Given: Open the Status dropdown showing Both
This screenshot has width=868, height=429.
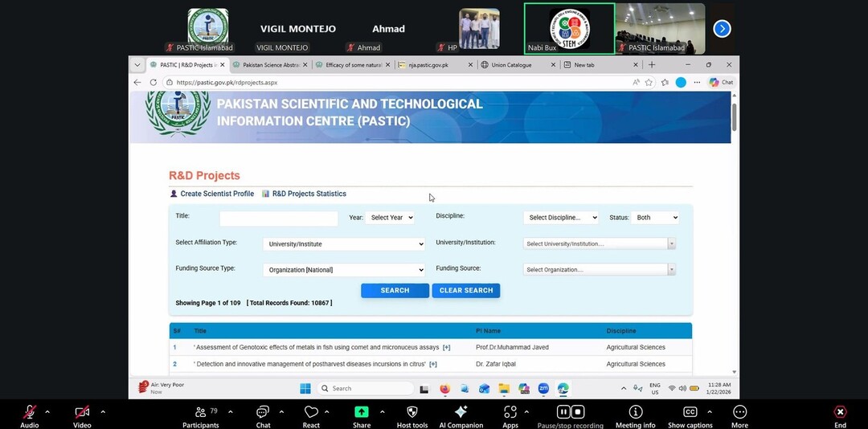Looking at the screenshot, I should click(655, 218).
